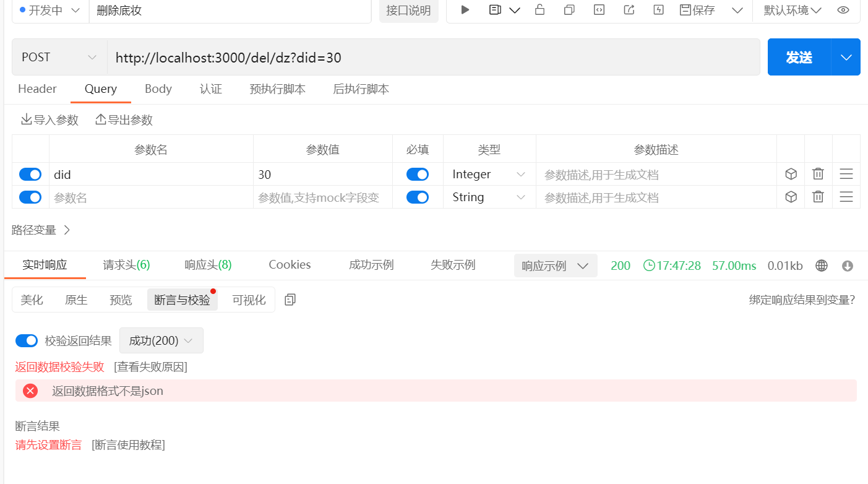Save the interface with 保存 button

(697, 10)
